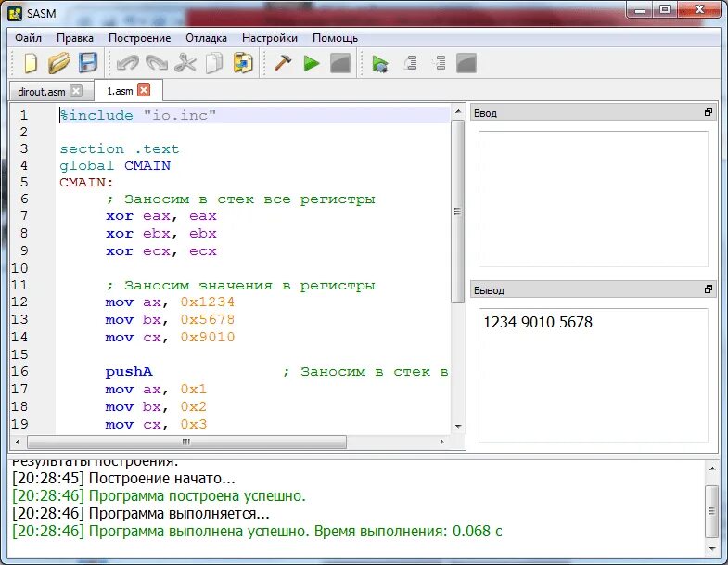The height and width of the screenshot is (565, 728).
Task: Click line number 15 in the gutter
Action: point(19,355)
